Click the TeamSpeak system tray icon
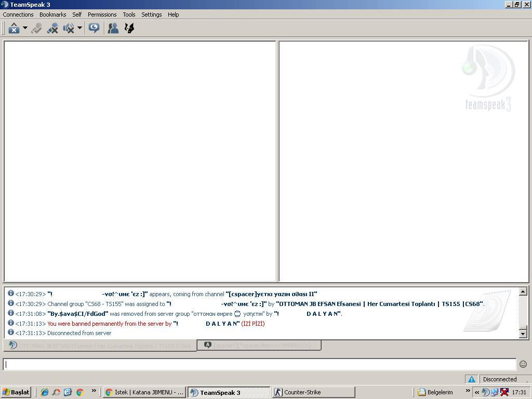Image resolution: width=532 pixels, height=399 pixels. (486, 392)
